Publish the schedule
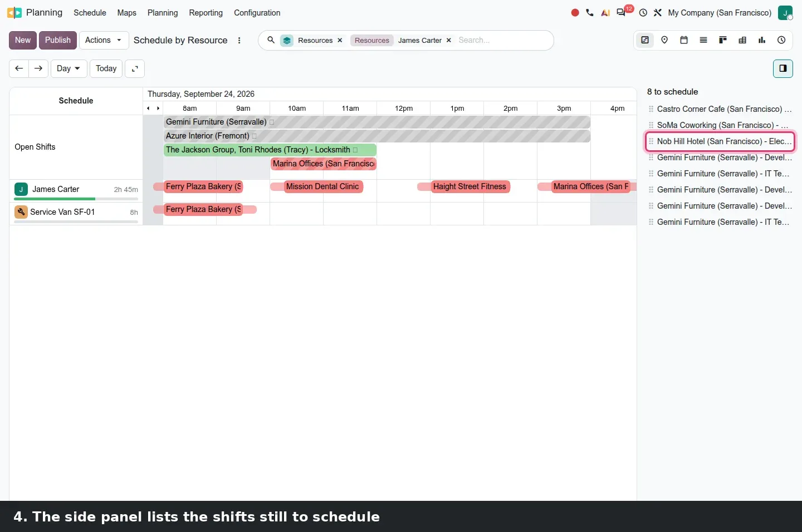This screenshot has width=802, height=532. [58, 40]
